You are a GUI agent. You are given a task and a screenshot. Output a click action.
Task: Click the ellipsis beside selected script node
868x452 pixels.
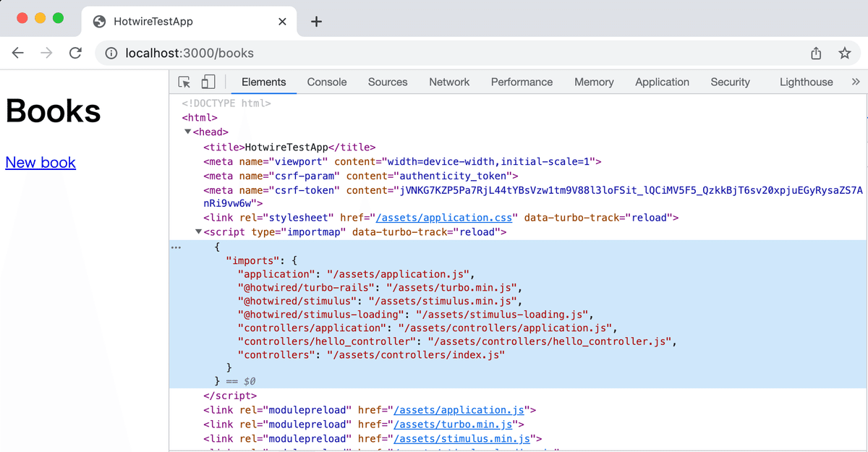click(175, 247)
